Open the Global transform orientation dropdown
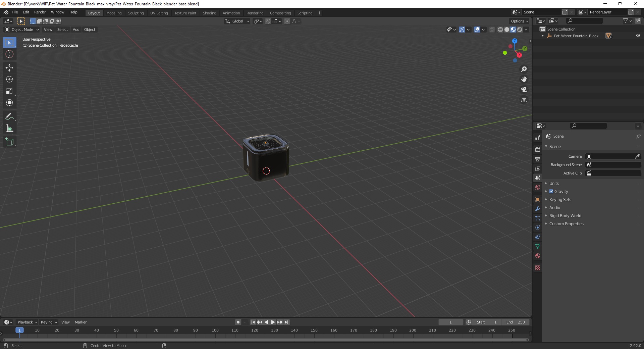644x349 pixels. pos(237,21)
